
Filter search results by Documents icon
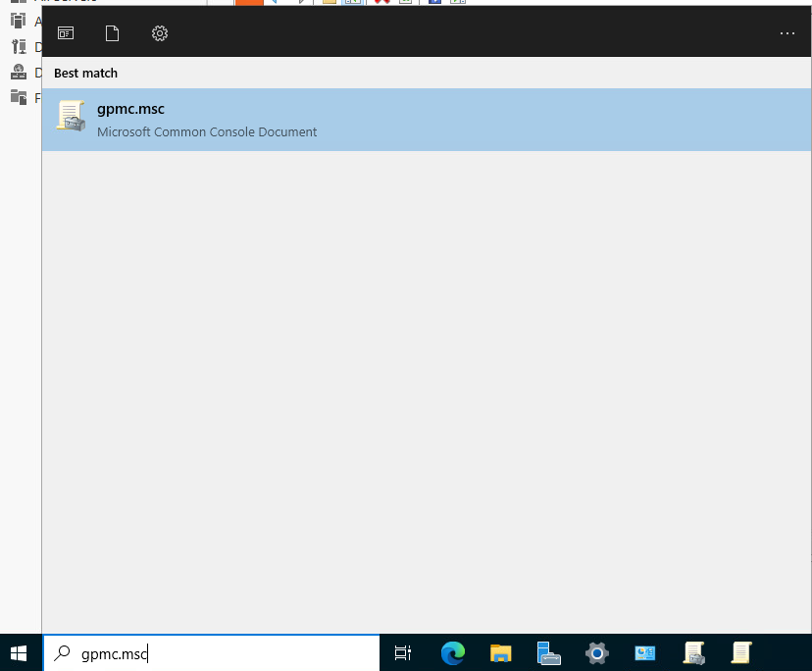click(x=113, y=33)
